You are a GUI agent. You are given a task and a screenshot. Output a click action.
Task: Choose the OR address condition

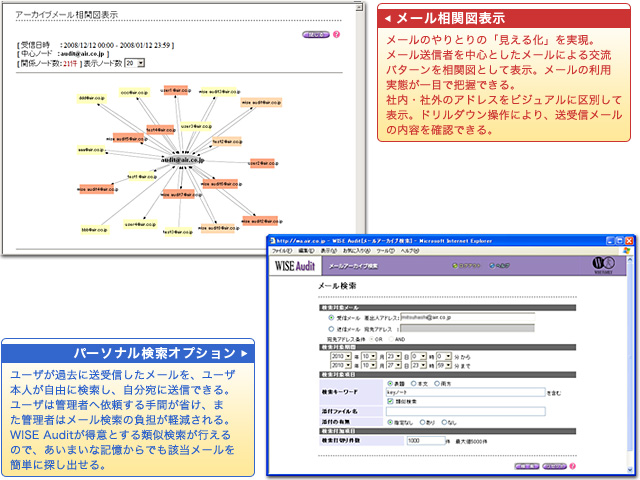pyautogui.click(x=371, y=339)
